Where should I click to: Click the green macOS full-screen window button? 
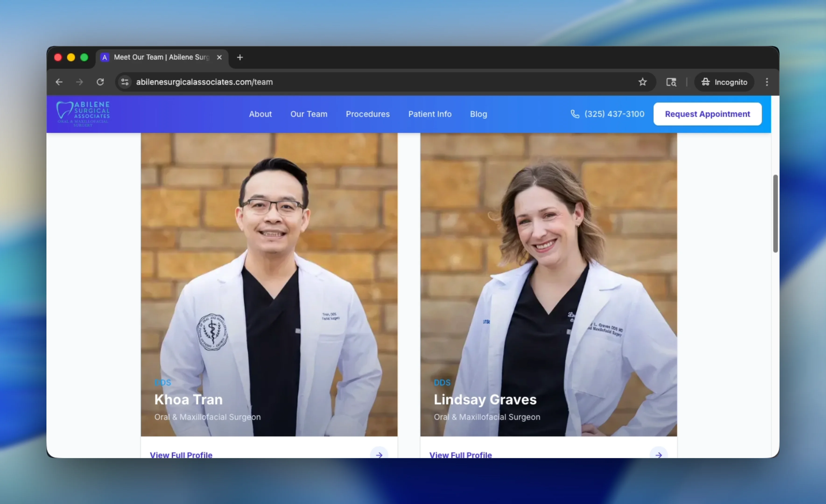84,57
